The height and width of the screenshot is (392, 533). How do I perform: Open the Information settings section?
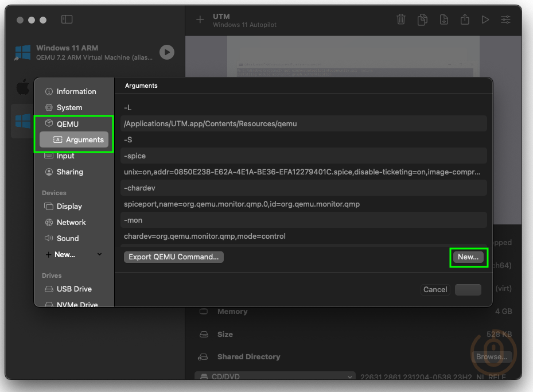coord(71,91)
